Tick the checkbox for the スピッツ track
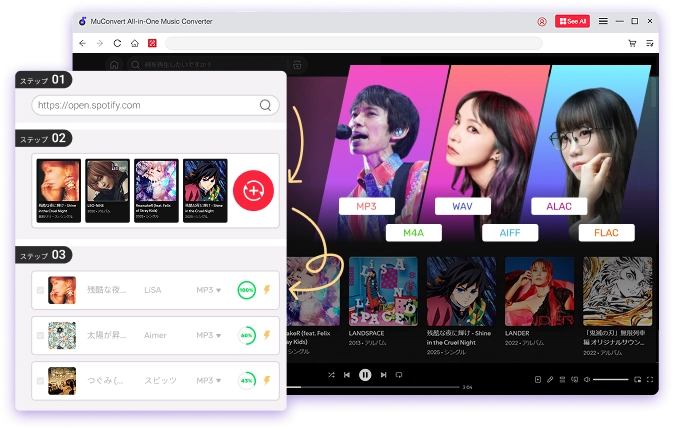 coord(40,381)
